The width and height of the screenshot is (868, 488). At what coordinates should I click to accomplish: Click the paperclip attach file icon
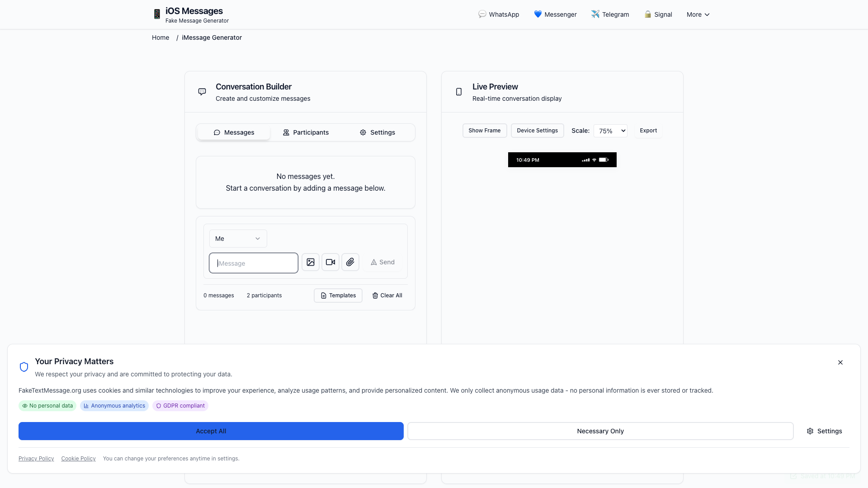[x=350, y=262]
